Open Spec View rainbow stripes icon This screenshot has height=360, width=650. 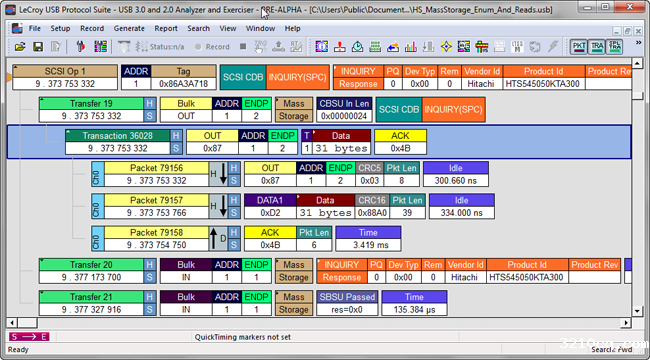[x=482, y=47]
